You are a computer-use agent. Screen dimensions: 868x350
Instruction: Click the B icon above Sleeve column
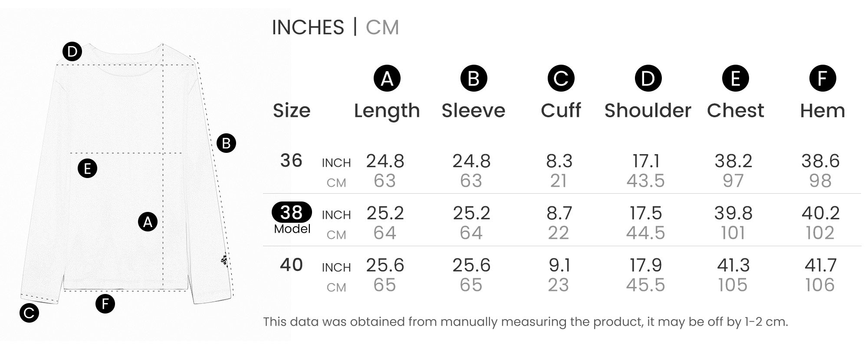click(473, 79)
